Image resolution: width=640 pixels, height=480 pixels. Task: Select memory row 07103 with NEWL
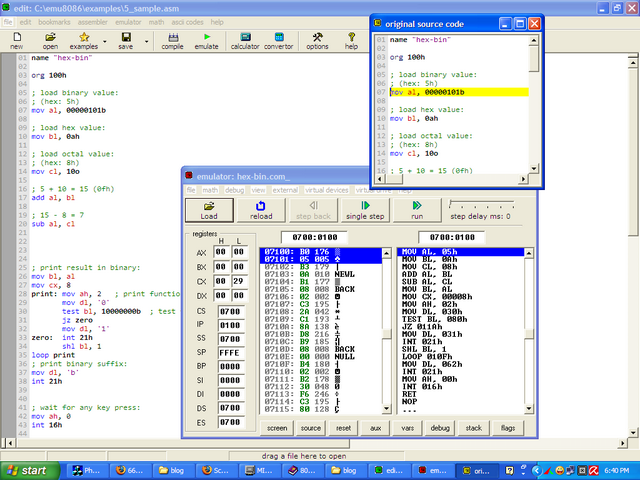pos(320,274)
